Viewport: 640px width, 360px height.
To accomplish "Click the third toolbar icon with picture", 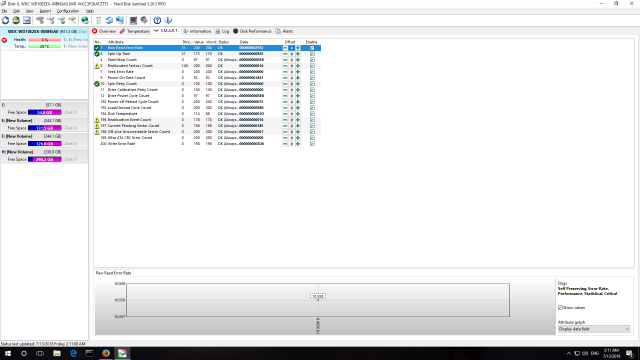I will [27, 20].
